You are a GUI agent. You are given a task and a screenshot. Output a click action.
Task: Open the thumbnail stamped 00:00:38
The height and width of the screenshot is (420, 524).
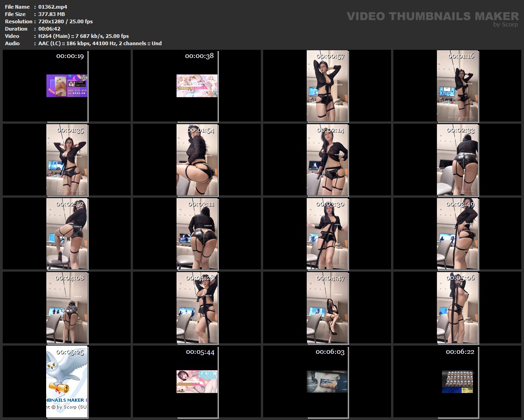197,86
